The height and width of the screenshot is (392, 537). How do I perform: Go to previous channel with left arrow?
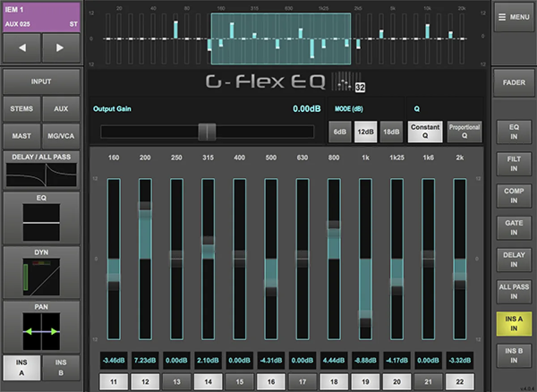coord(22,48)
